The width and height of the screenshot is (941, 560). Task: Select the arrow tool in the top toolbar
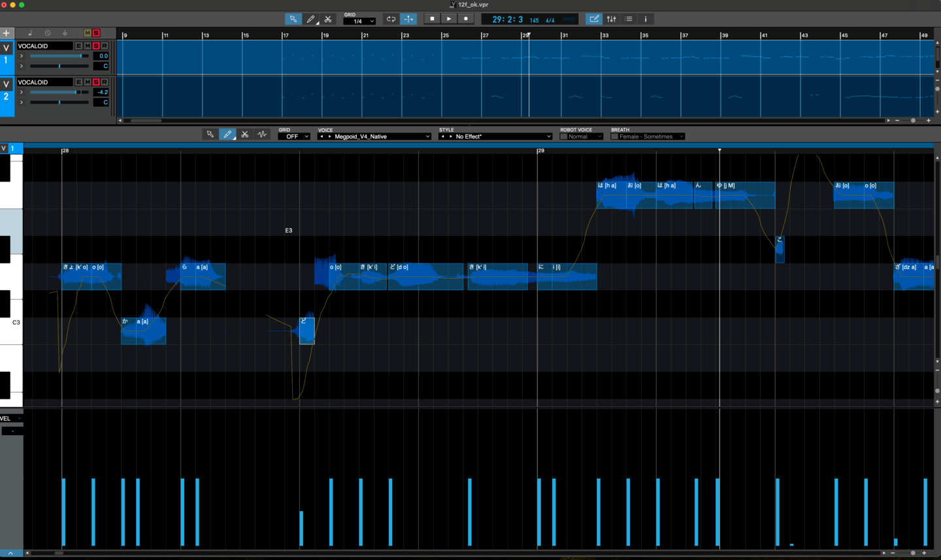[x=293, y=19]
